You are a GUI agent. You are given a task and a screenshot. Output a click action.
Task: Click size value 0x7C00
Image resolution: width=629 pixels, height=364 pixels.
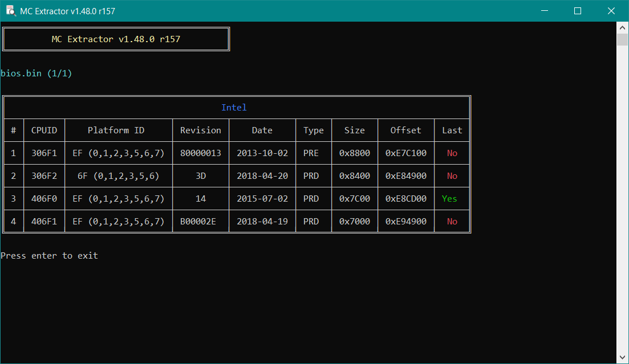pyautogui.click(x=355, y=199)
